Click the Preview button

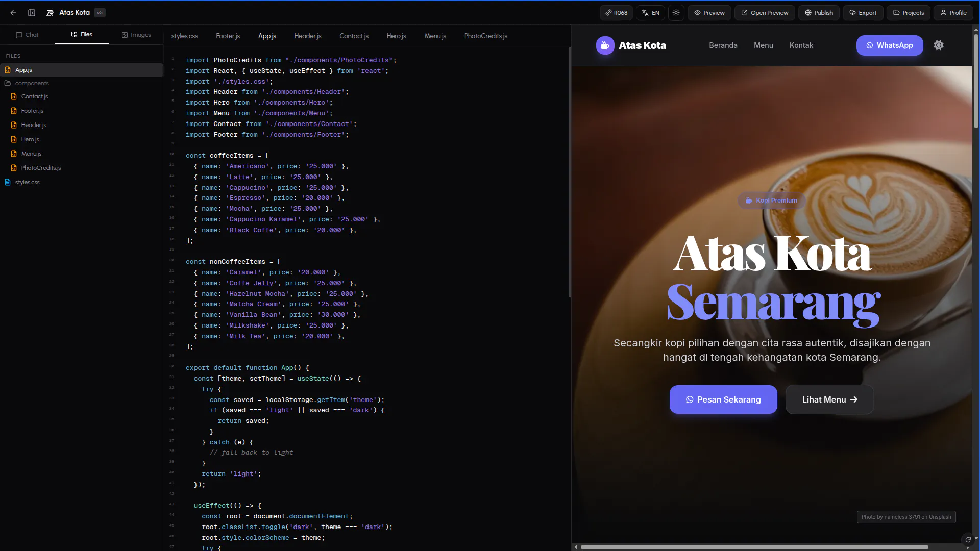pos(709,13)
